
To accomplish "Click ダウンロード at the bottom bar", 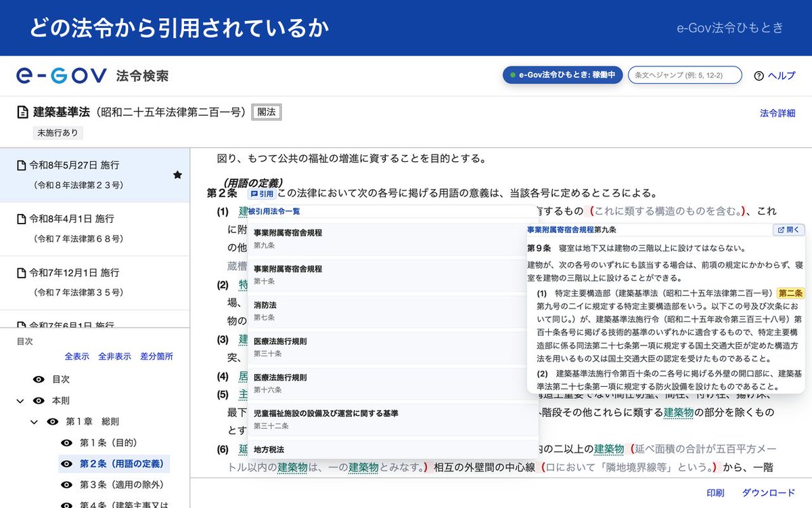I will coord(769,492).
